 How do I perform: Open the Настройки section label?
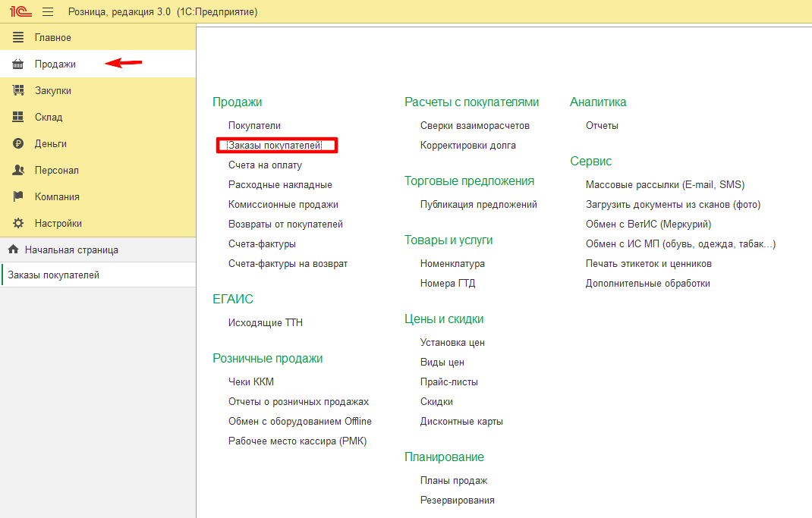tap(58, 224)
